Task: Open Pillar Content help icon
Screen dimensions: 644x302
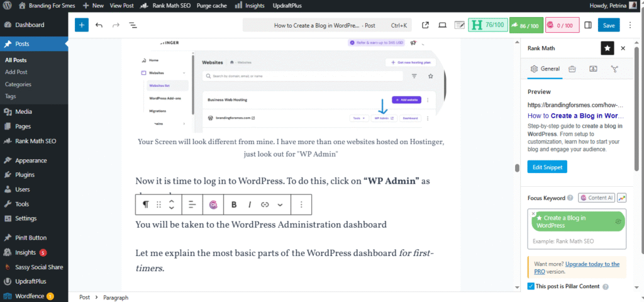Action: 606,287
